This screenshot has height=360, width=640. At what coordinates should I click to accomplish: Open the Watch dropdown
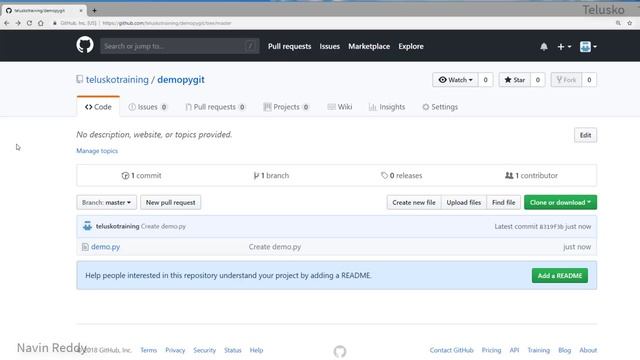(456, 80)
